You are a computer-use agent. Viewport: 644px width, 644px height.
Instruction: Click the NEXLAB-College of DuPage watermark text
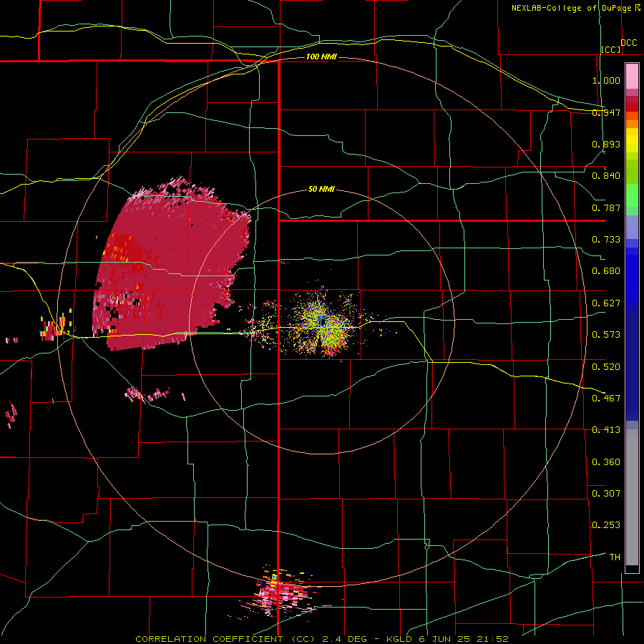[x=571, y=8]
